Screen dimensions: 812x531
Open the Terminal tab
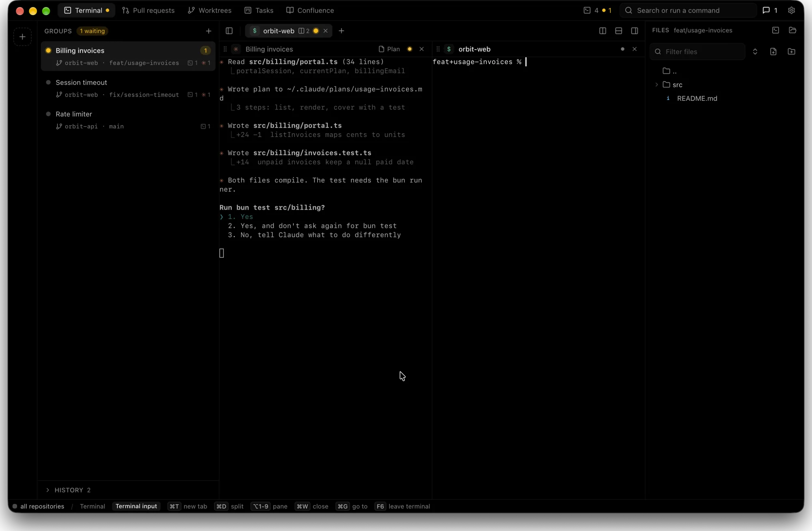point(86,11)
